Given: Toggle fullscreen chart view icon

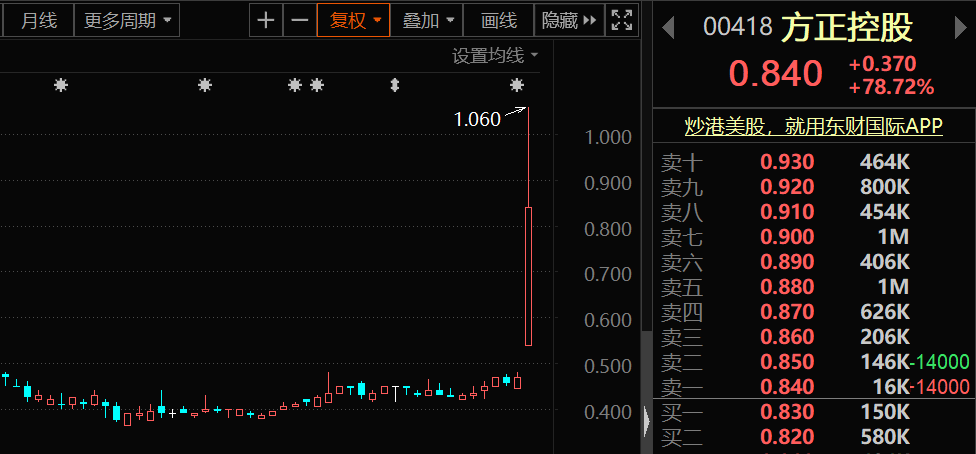Looking at the screenshot, I should pos(621,20).
